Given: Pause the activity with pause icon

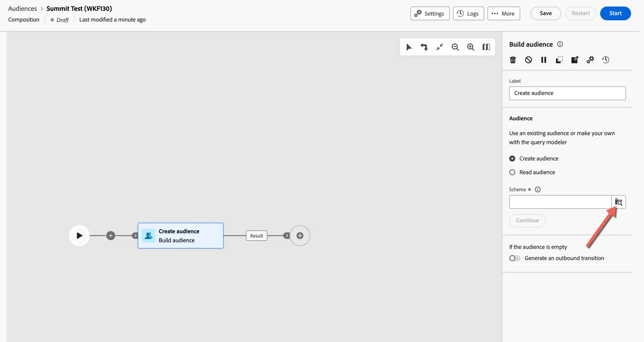Looking at the screenshot, I should click(x=544, y=60).
